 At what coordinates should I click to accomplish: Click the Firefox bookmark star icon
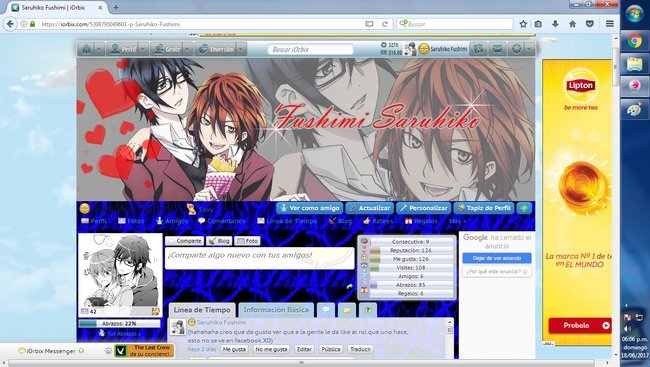click(523, 24)
